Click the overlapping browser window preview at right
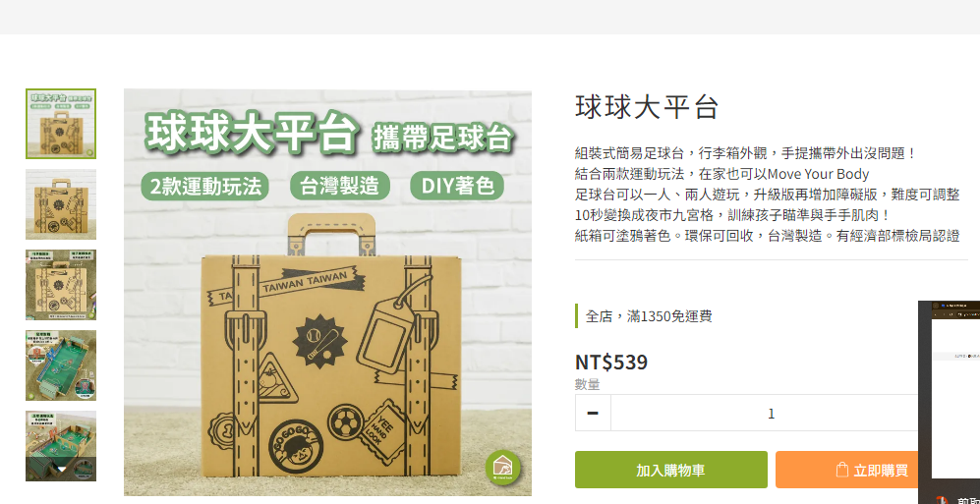The height and width of the screenshot is (504, 980). [x=949, y=402]
